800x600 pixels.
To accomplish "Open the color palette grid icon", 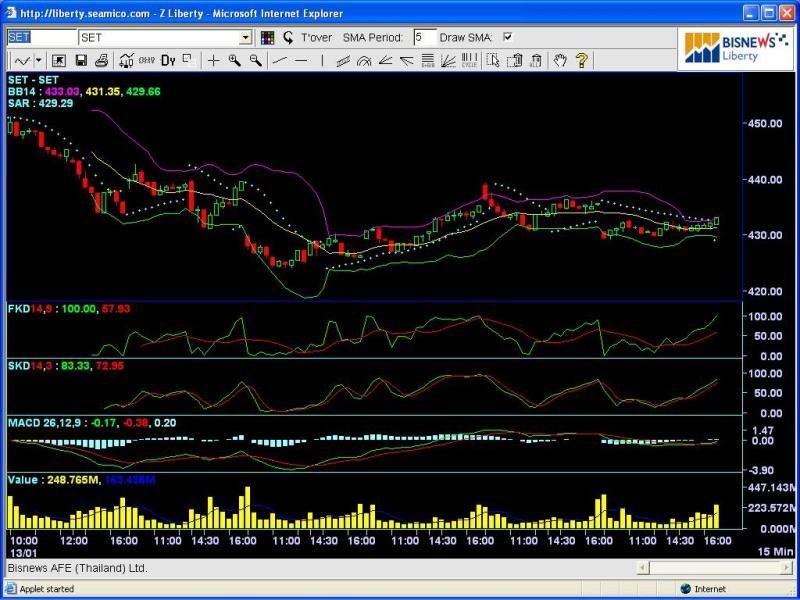I will (267, 37).
